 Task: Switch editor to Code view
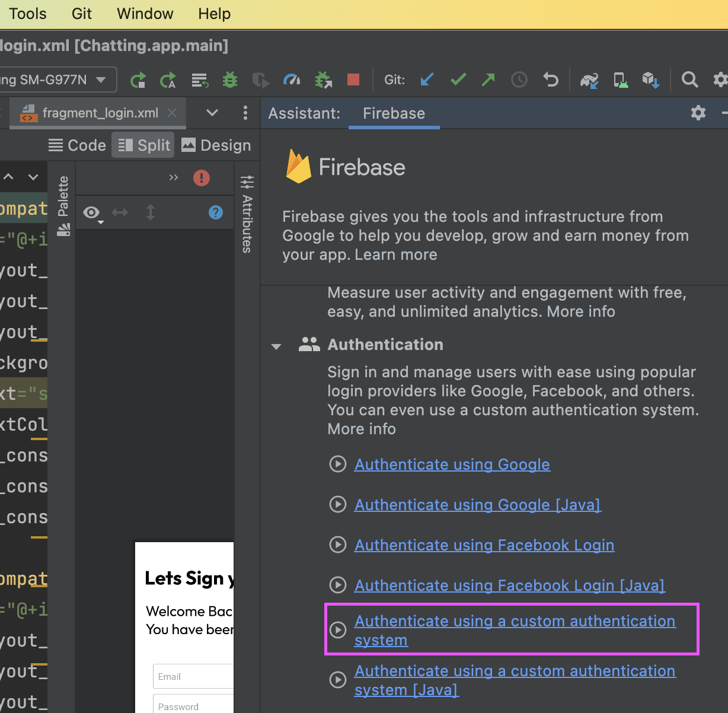[78, 145]
